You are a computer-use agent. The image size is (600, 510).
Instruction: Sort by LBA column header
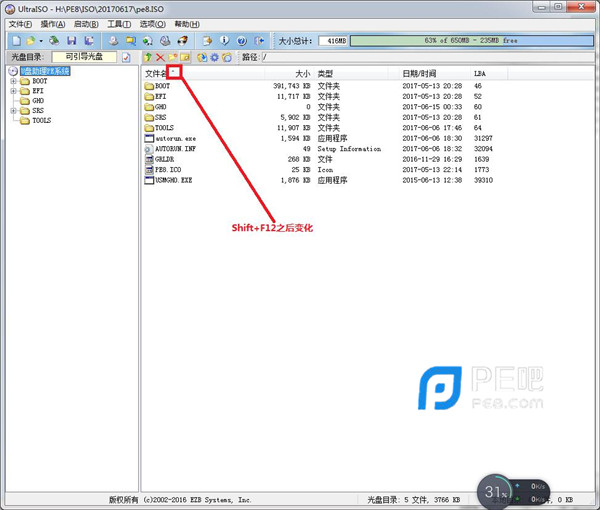[490, 73]
